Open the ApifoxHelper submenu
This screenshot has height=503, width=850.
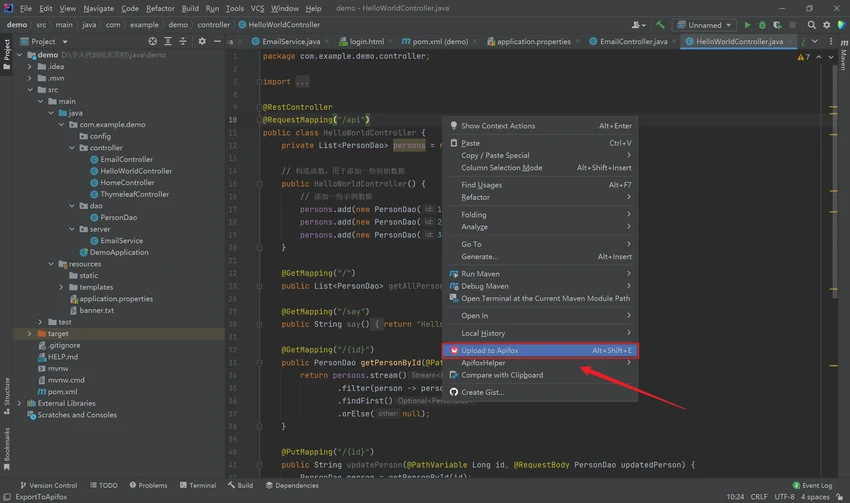pyautogui.click(x=540, y=363)
